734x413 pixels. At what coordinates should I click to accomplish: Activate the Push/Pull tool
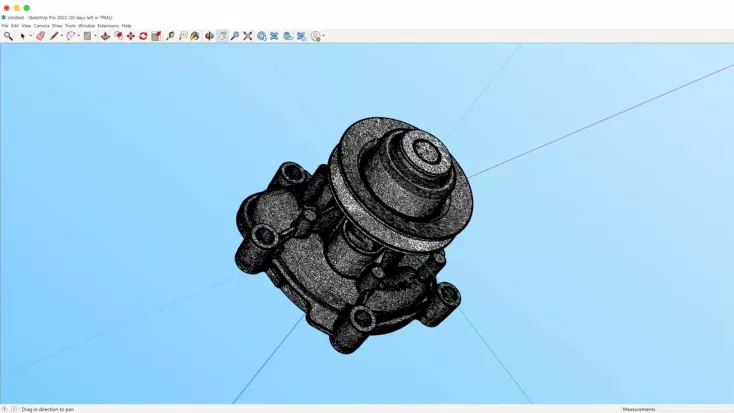(105, 36)
